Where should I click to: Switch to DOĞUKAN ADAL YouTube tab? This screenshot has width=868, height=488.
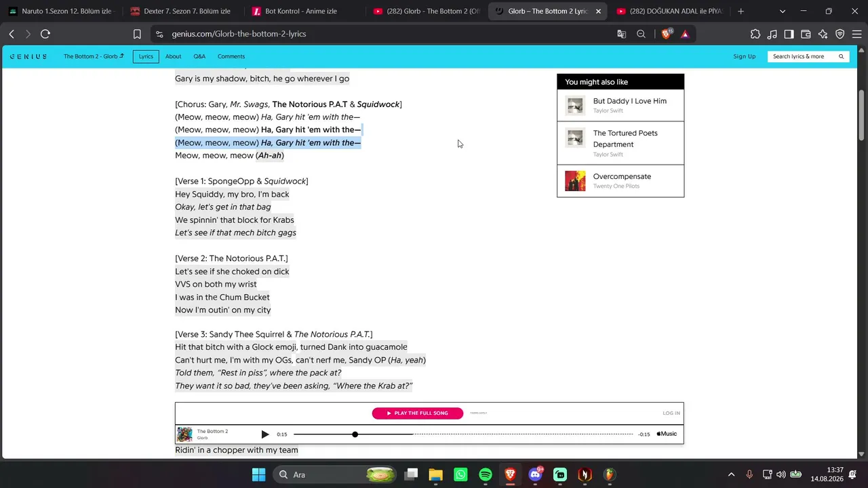point(668,11)
